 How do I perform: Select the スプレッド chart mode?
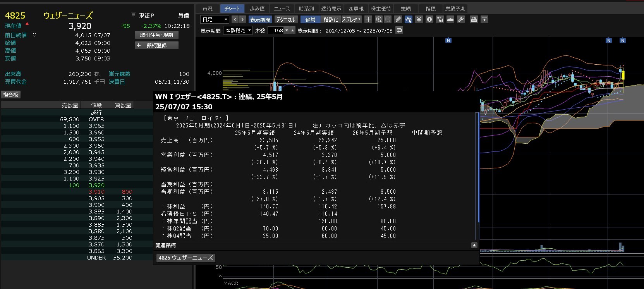tap(352, 19)
